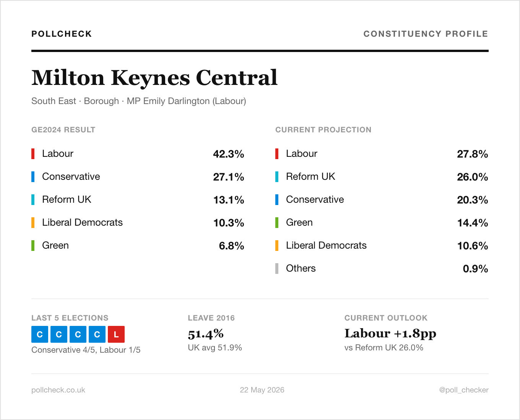This screenshot has width=520, height=420.
Task: Open the @poll_checker handle link
Action: [464, 390]
